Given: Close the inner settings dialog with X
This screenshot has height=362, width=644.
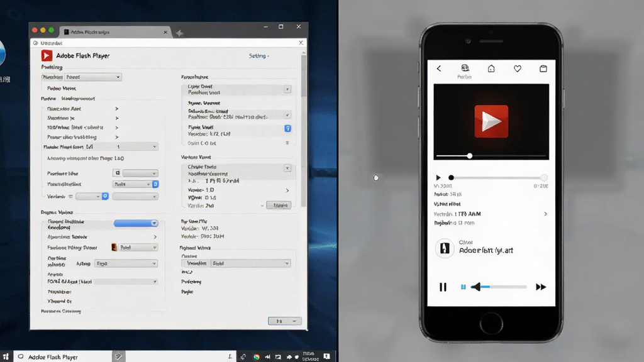Looking at the screenshot, I should point(301,43).
